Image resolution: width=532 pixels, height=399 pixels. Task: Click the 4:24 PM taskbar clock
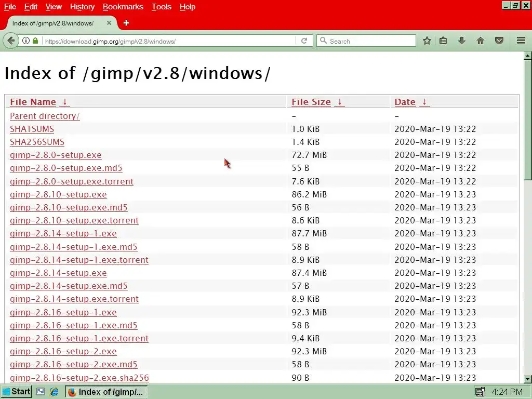click(x=507, y=392)
